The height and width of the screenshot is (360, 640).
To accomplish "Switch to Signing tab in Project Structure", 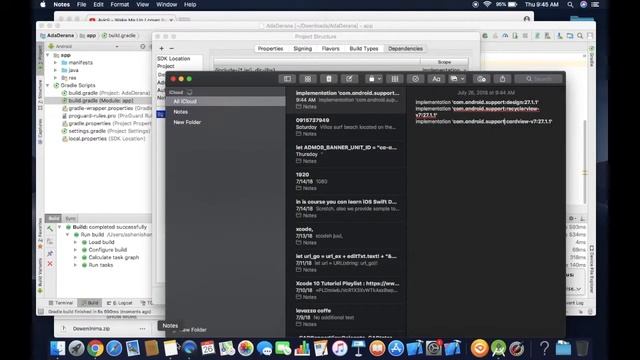I will tap(302, 49).
